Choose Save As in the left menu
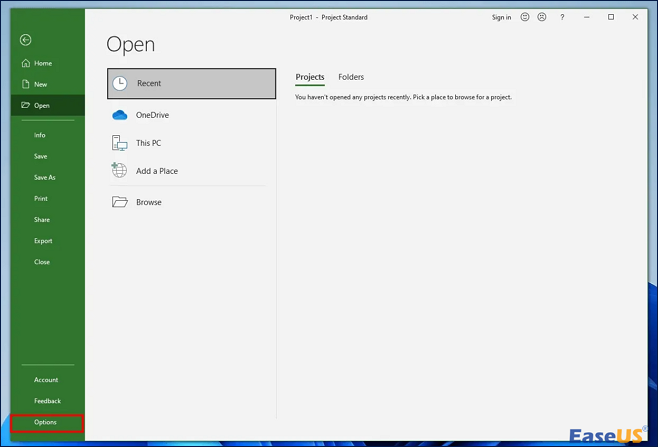Screen dimensions: 658x447 pyautogui.click(x=45, y=177)
